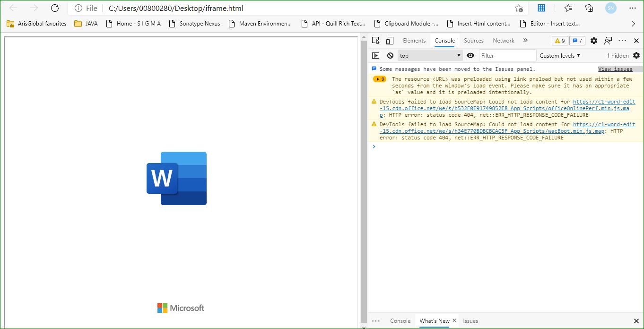This screenshot has height=329, width=644.
Task: Open Editor - Insert text bookmark
Action: click(x=549, y=23)
